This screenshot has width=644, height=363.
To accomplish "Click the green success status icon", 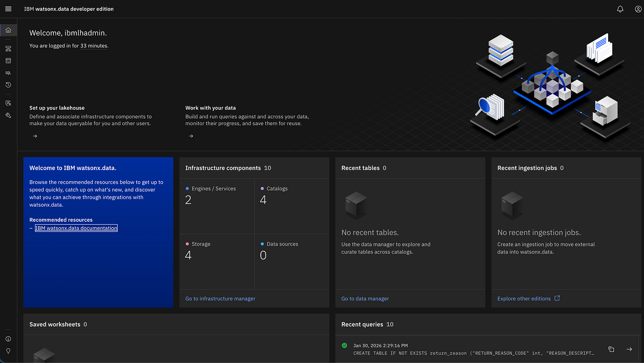I will (x=345, y=346).
